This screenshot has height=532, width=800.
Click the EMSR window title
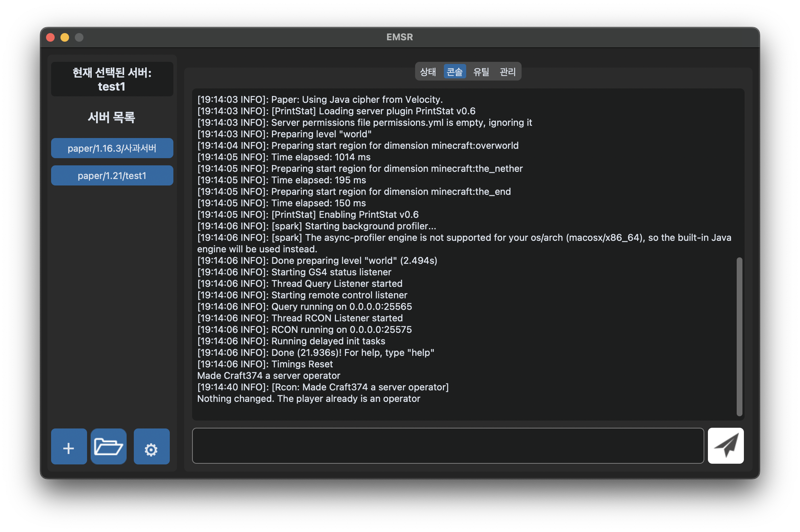[x=400, y=37]
